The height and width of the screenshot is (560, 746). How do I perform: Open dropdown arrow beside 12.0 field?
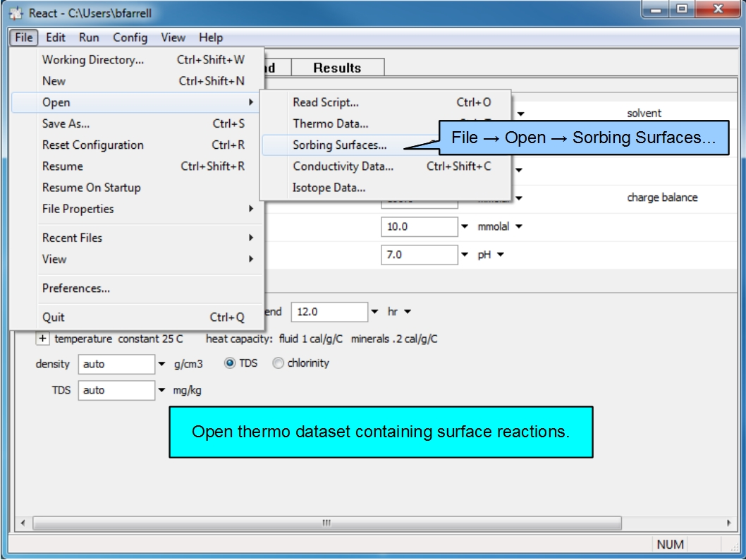coord(375,312)
